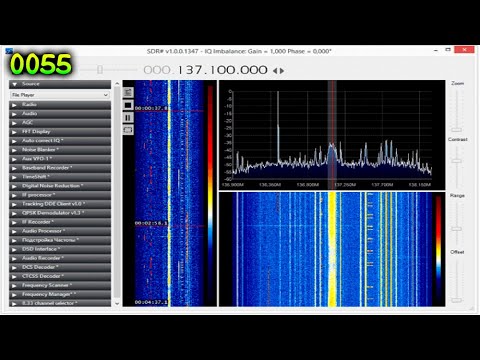Expand the Baseband Recorder panel
The height and width of the screenshot is (360, 480).
click(60, 168)
